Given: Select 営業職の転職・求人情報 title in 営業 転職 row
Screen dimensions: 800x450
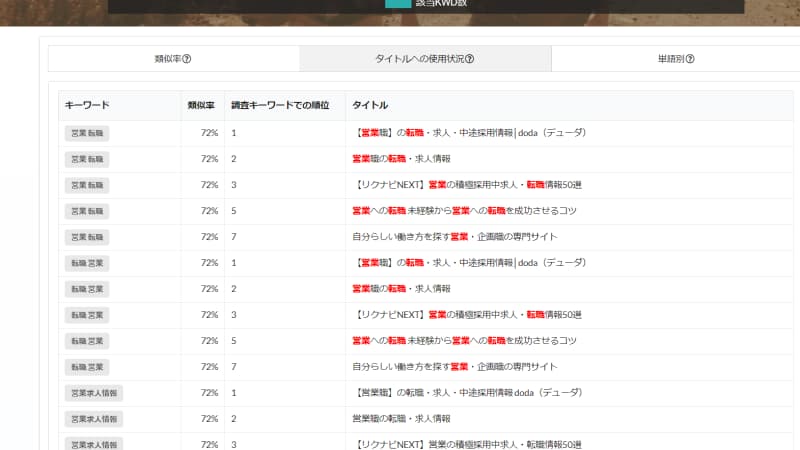Looking at the screenshot, I should click(401, 159).
